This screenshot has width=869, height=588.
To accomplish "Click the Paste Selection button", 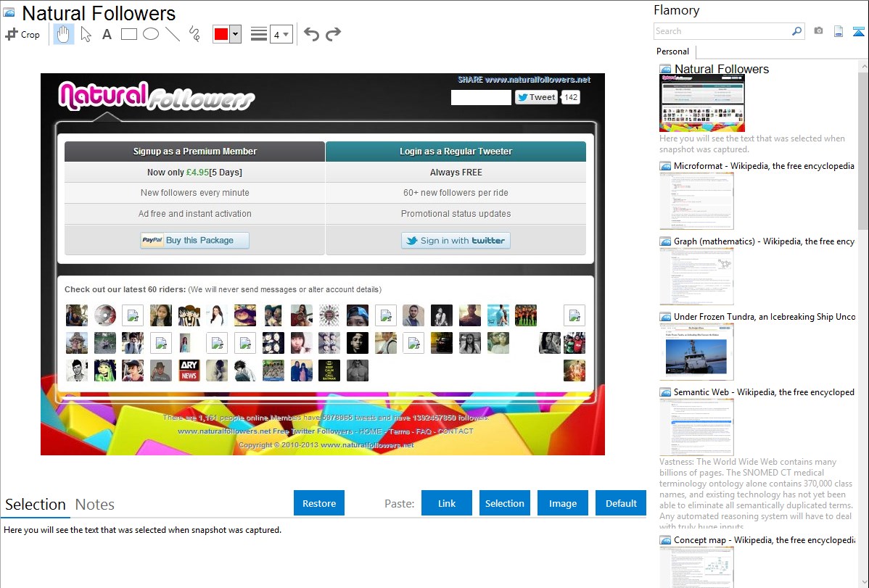I will tap(504, 503).
